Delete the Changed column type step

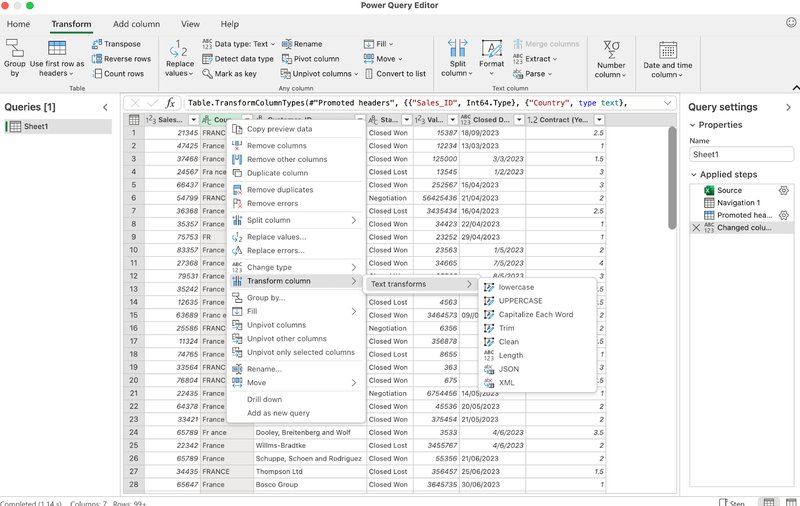coord(696,227)
